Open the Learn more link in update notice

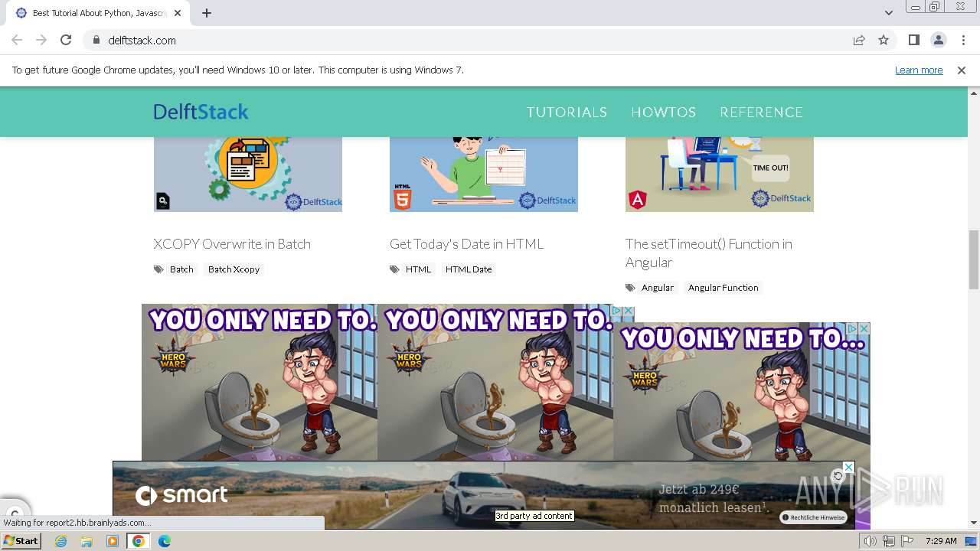(919, 70)
